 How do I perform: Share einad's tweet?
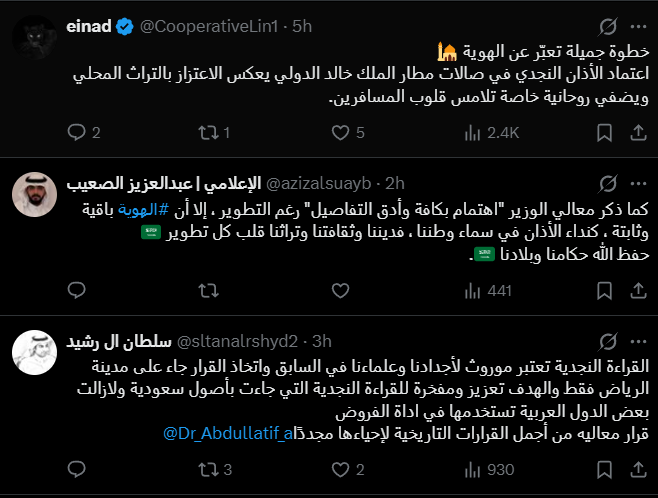[635, 132]
